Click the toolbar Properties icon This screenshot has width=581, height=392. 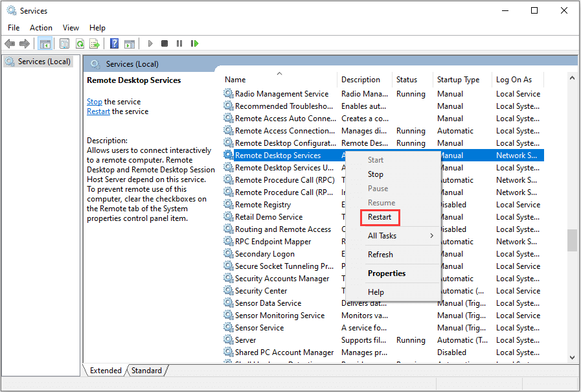(65, 43)
